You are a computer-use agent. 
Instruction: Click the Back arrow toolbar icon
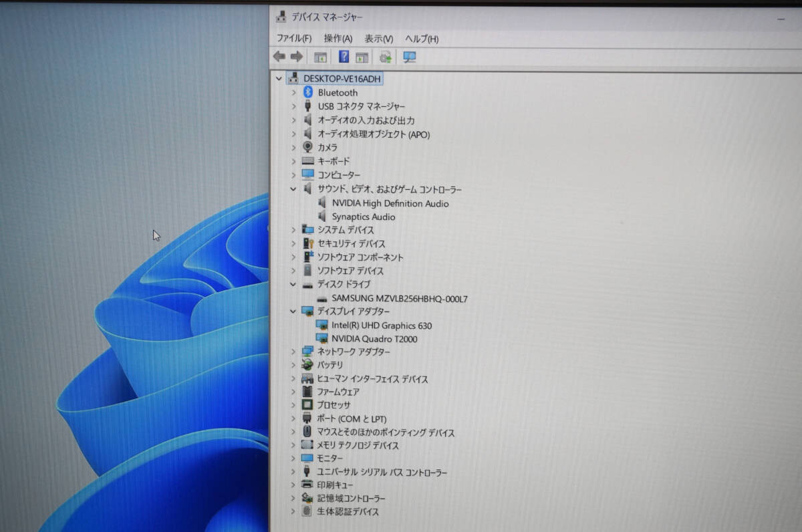coord(279,57)
